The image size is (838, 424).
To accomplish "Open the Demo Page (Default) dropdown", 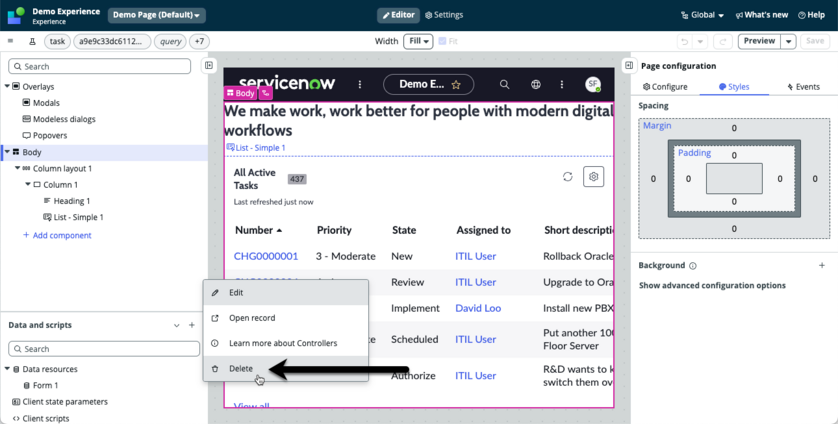I will coord(157,15).
